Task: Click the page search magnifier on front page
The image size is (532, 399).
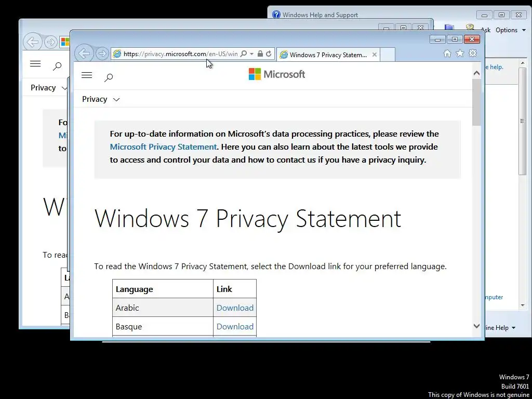Action: [109, 77]
